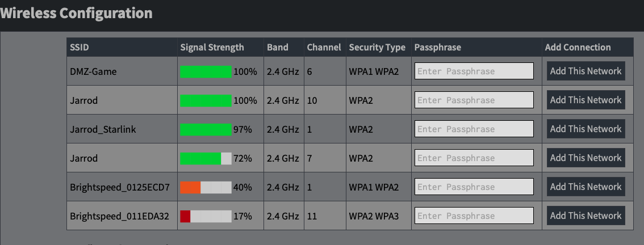
Task: Click the Security Type column header
Action: pos(377,48)
